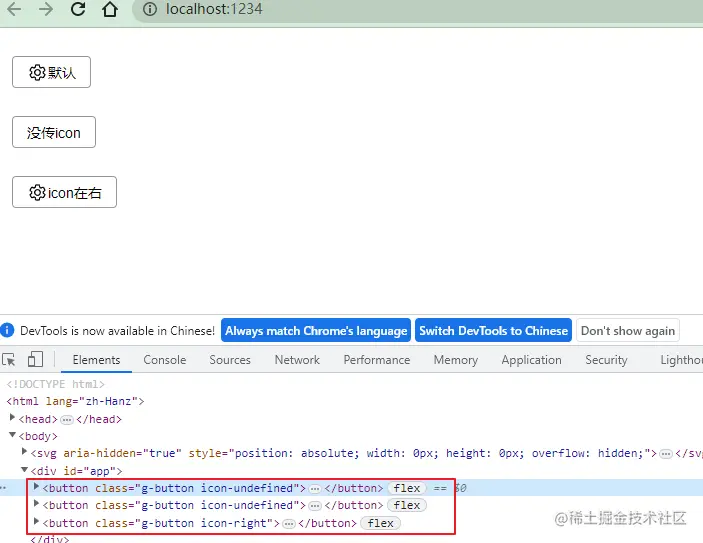
Task: Click the ellipsis in the icon-right button row
Action: pyautogui.click(x=289, y=524)
